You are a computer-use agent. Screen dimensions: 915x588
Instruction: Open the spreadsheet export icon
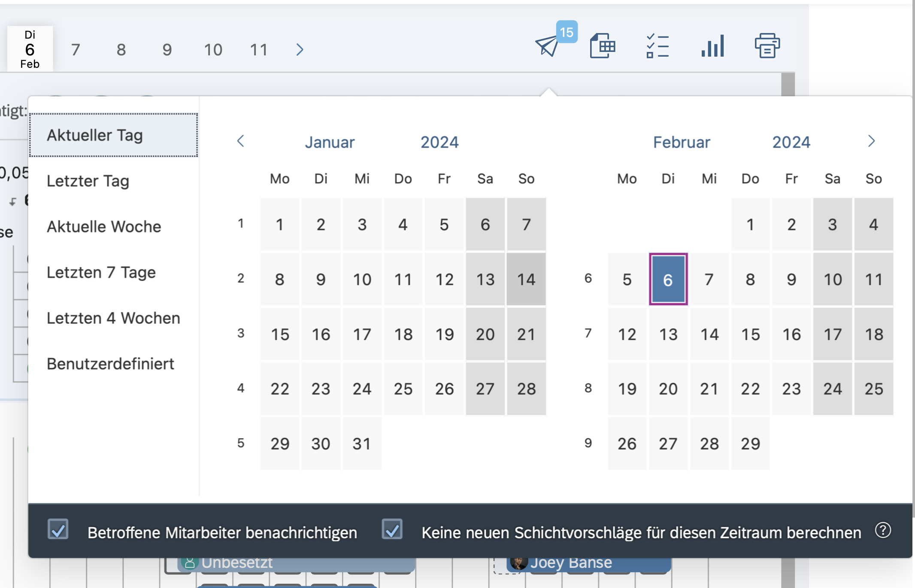603,46
